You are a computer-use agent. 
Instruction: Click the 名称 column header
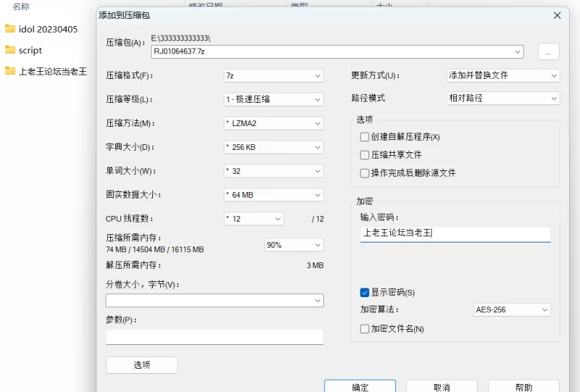pyautogui.click(x=21, y=7)
